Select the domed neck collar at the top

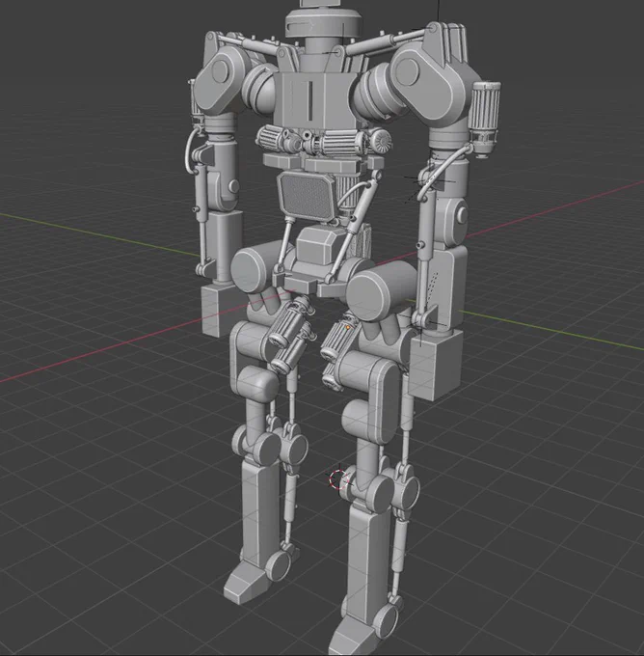(x=323, y=23)
